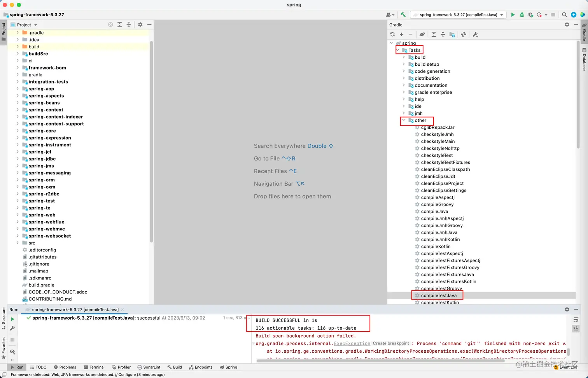Image resolution: width=588 pixels, height=378 pixels.
Task: Open Run panel gear settings
Action: pyautogui.click(x=567, y=309)
